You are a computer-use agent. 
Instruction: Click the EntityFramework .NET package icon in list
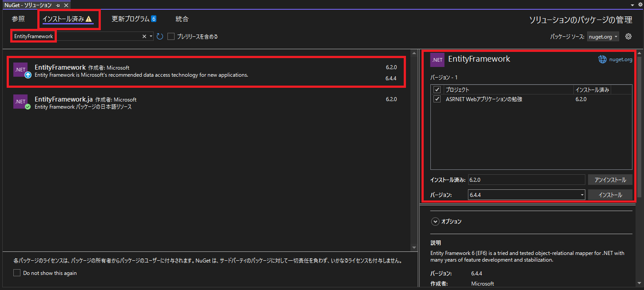tap(20, 70)
